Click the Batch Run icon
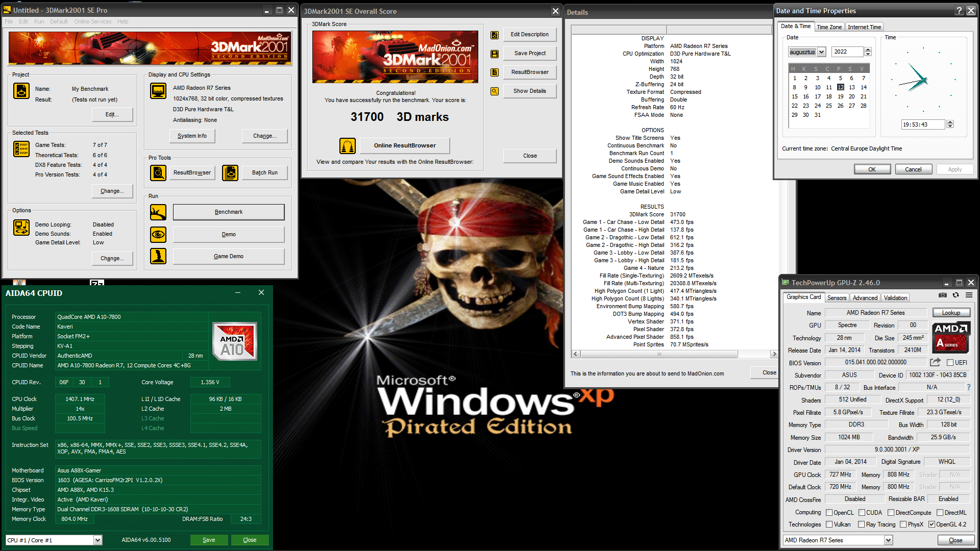The height and width of the screenshot is (551, 980). (230, 173)
